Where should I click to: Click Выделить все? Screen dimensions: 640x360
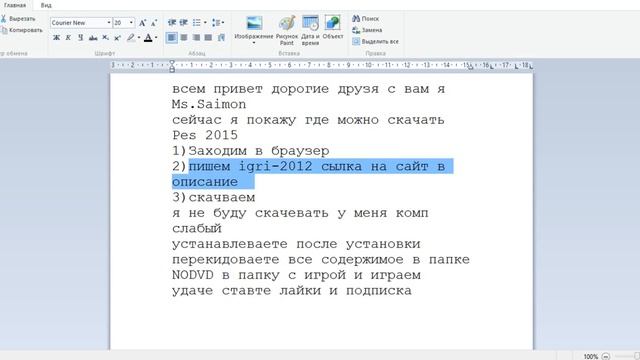coord(376,42)
